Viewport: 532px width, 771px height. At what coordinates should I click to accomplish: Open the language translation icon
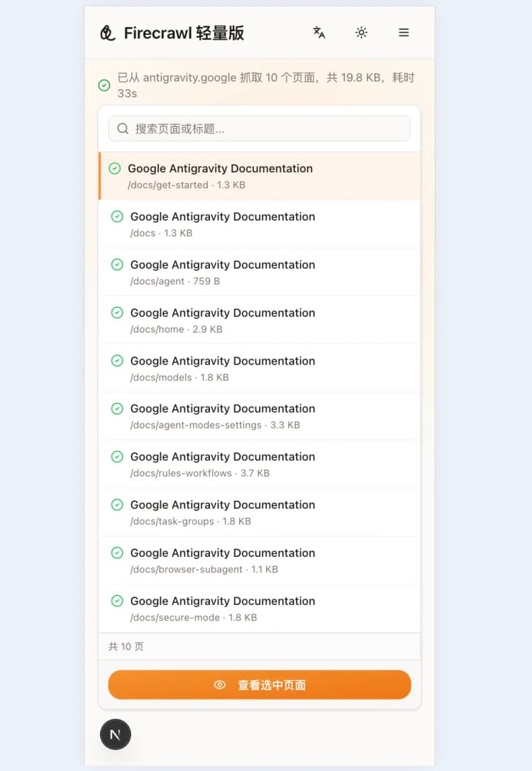click(318, 33)
